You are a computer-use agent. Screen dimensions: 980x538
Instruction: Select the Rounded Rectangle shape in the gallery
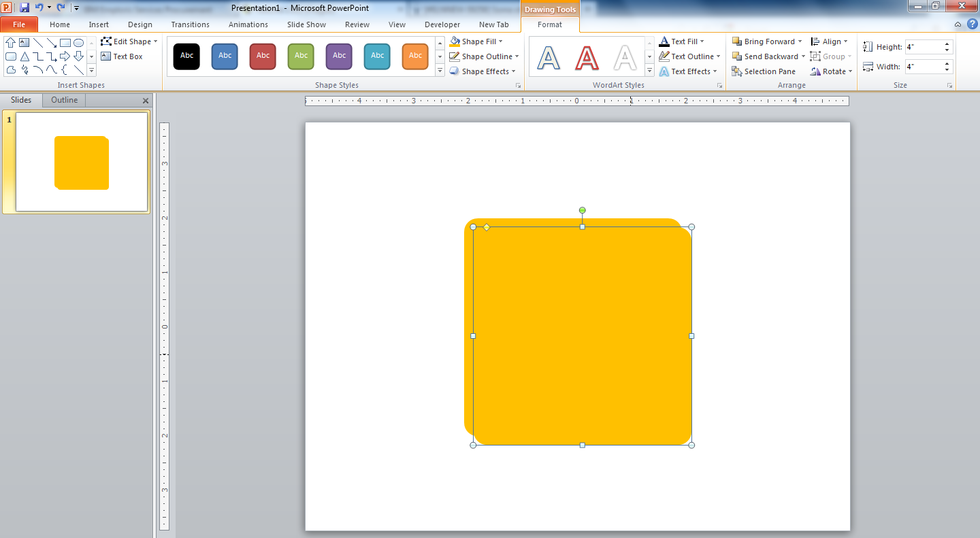click(11, 56)
